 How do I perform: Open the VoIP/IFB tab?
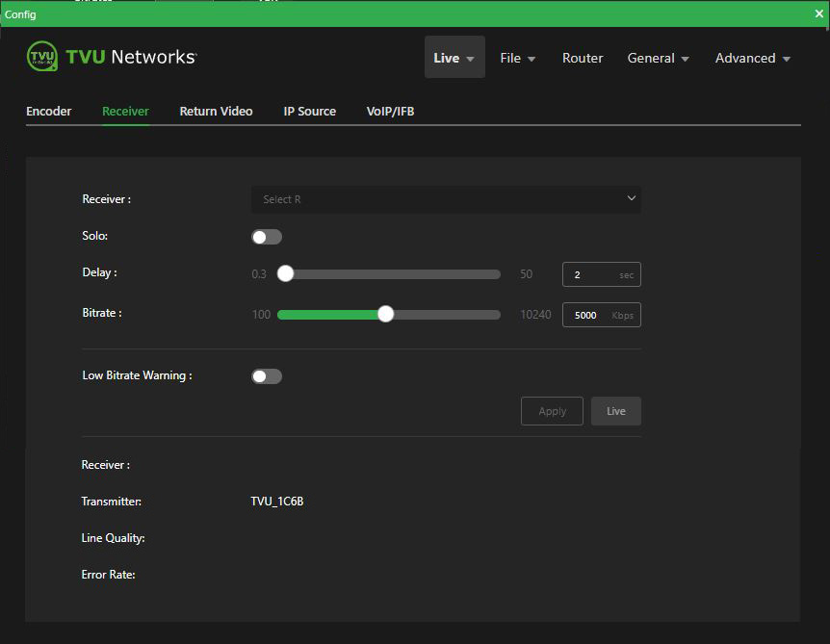tap(390, 111)
